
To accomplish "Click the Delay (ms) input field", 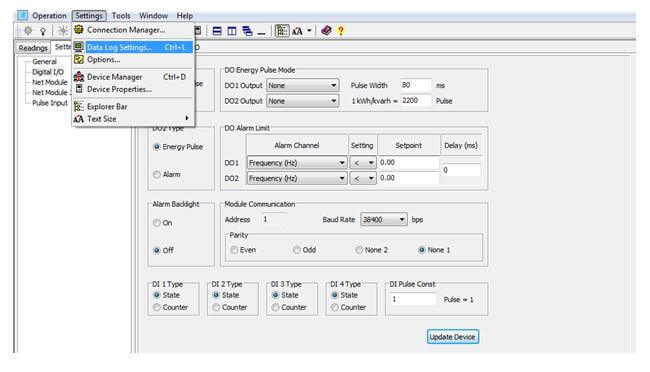I will tap(461, 170).
